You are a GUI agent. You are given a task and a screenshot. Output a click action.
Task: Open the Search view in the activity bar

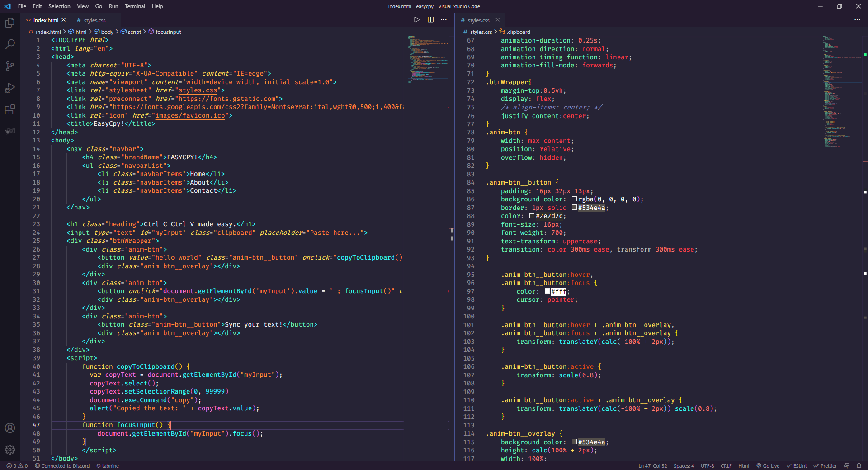[x=10, y=44]
